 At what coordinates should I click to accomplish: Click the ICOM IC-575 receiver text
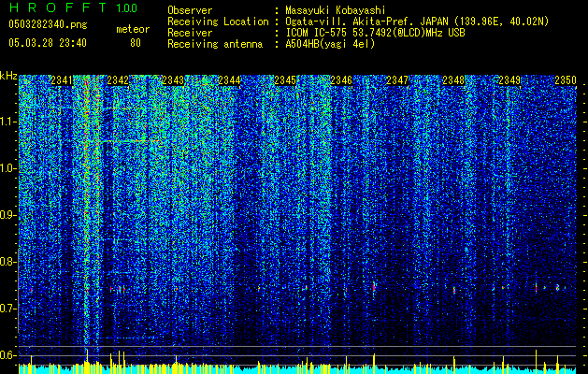pyautogui.click(x=375, y=33)
